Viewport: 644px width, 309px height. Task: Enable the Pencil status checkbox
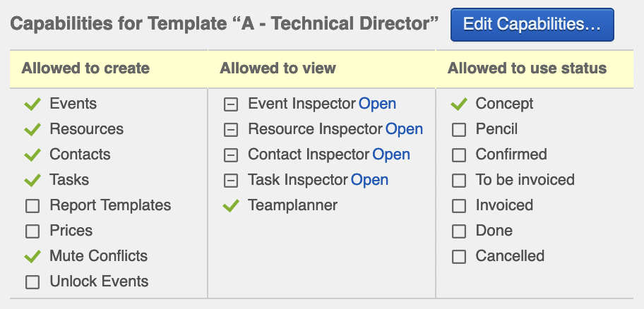click(x=459, y=130)
